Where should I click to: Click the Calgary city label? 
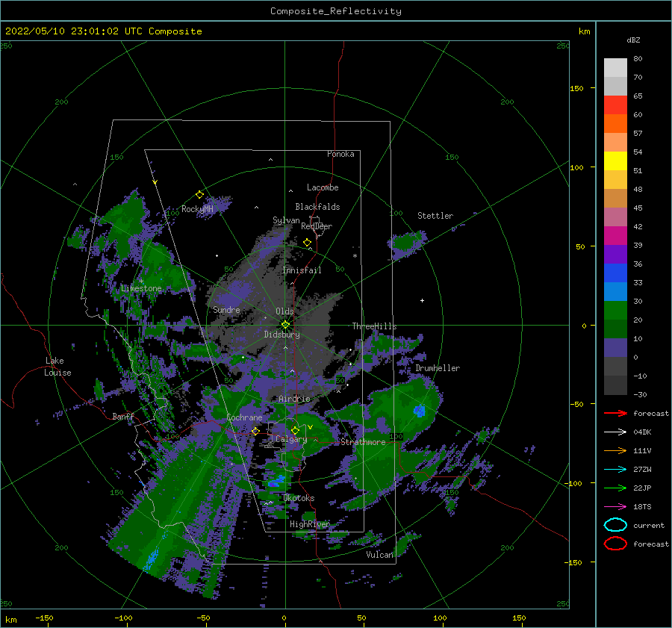[291, 439]
